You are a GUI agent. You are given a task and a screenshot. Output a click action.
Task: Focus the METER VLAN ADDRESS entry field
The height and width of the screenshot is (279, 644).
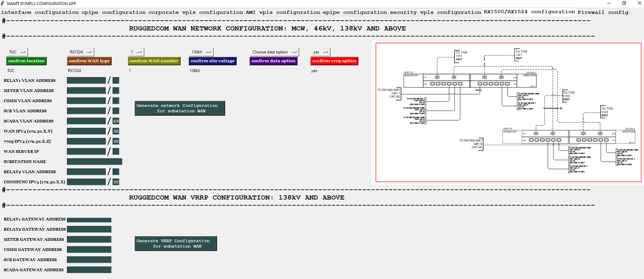coord(87,91)
